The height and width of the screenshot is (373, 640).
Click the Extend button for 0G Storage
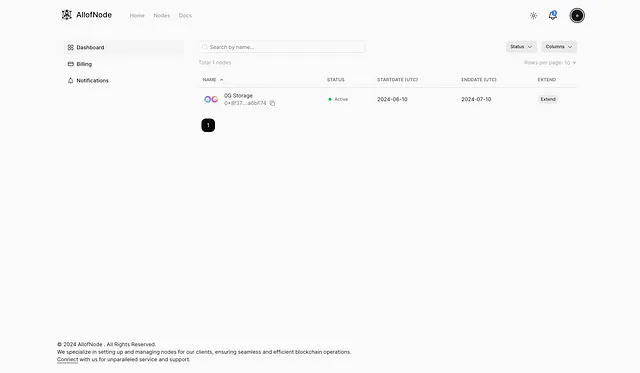coord(548,99)
